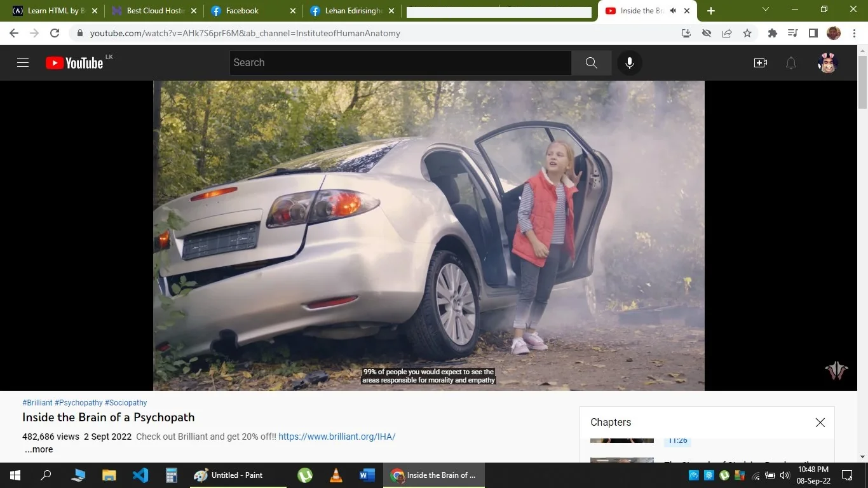Open the Create video menu
The image size is (868, 488).
pos(761,63)
